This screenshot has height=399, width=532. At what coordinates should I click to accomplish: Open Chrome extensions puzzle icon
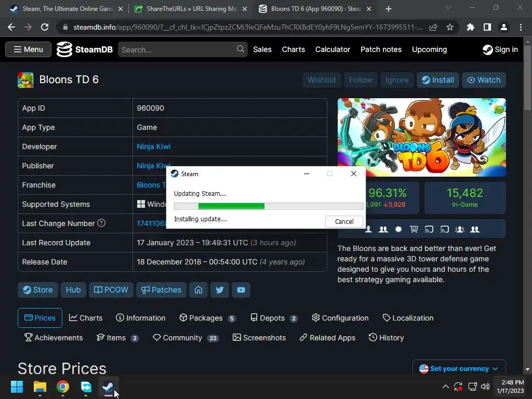[471, 27]
